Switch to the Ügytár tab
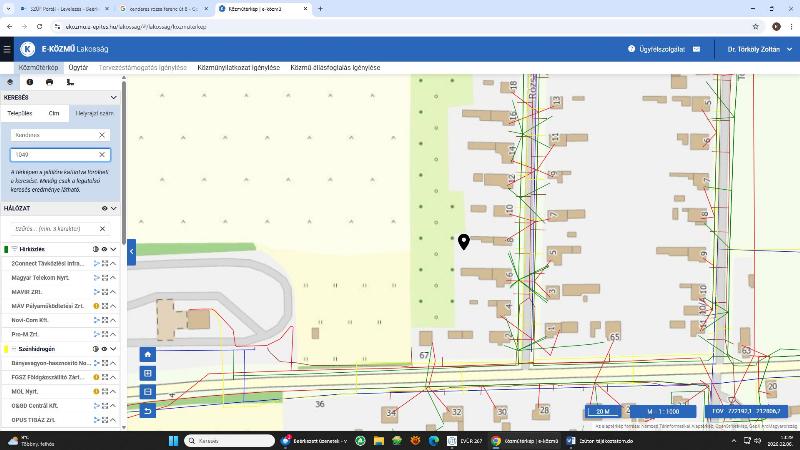Image resolution: width=800 pixels, height=450 pixels. click(77, 68)
